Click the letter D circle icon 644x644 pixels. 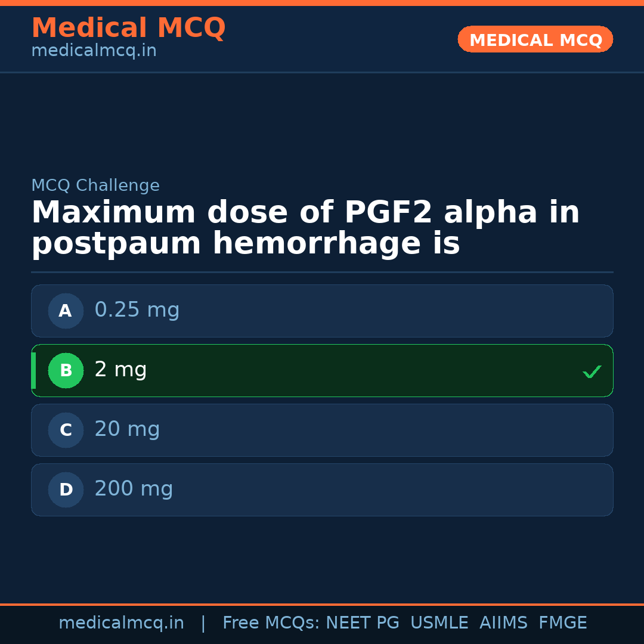[x=66, y=490]
